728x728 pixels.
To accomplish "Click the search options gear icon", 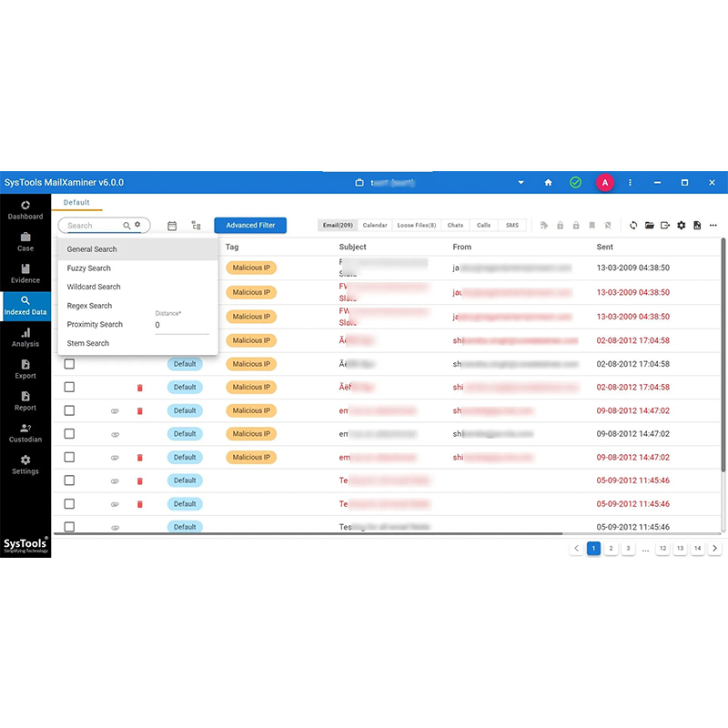I will coord(137,225).
